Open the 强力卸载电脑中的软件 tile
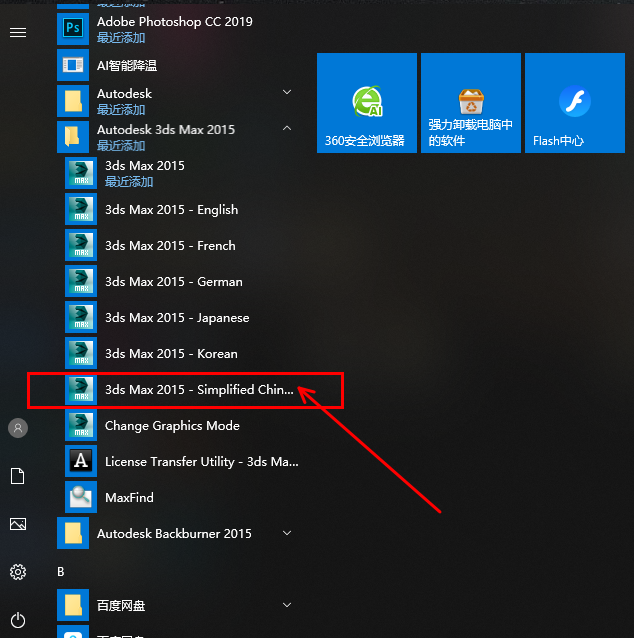 (470, 103)
